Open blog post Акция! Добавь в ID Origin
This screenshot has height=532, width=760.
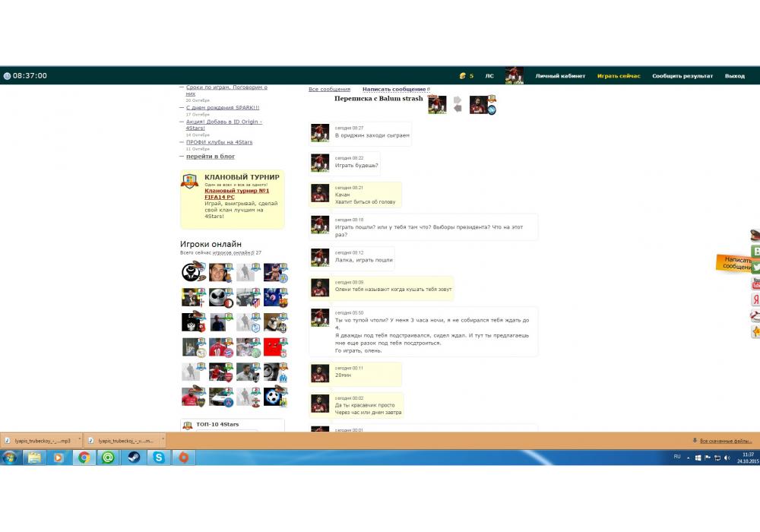pos(224,125)
